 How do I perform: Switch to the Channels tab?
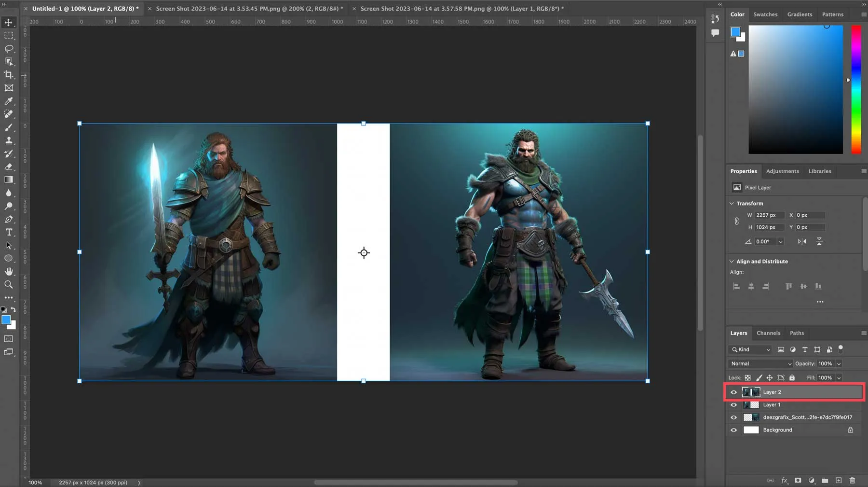(768, 333)
